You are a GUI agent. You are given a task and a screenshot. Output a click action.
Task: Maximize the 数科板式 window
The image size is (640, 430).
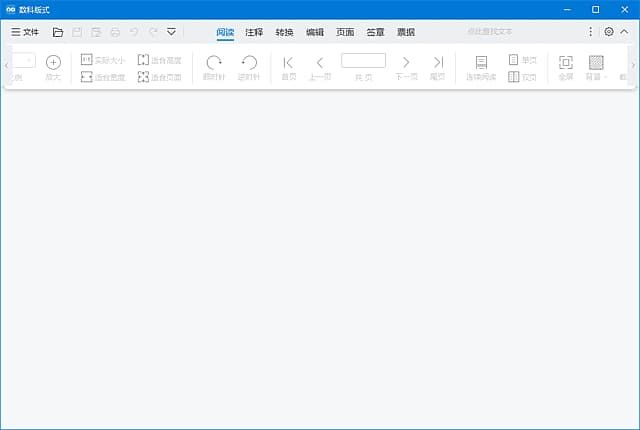[596, 9]
